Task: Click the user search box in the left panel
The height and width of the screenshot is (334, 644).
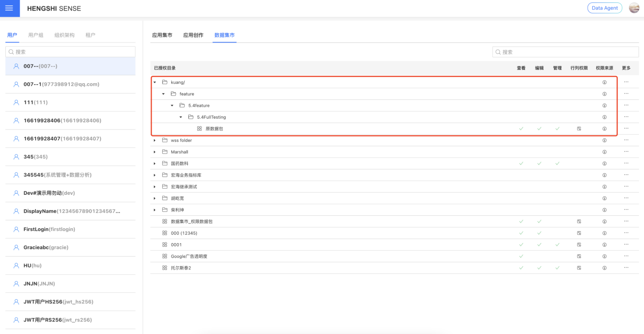Action: click(x=72, y=52)
